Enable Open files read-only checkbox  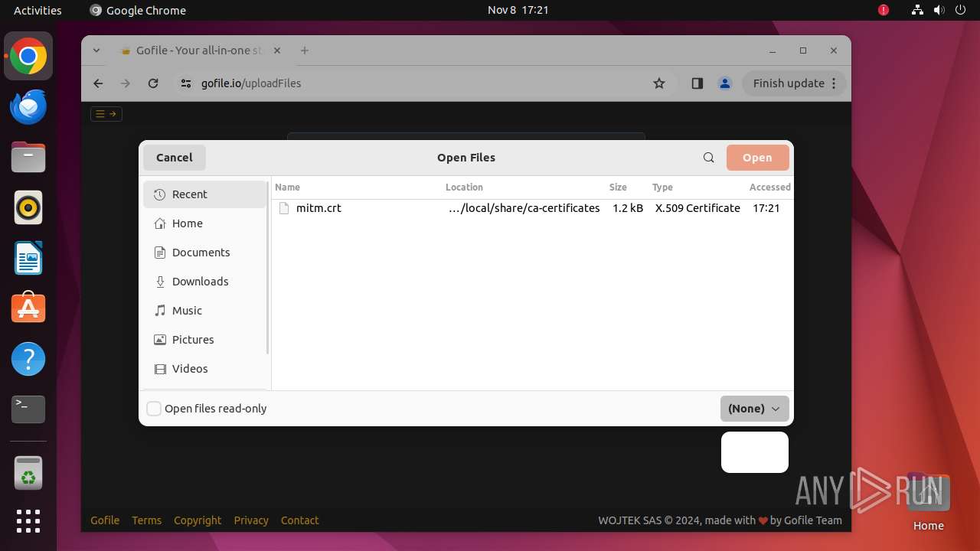point(154,409)
